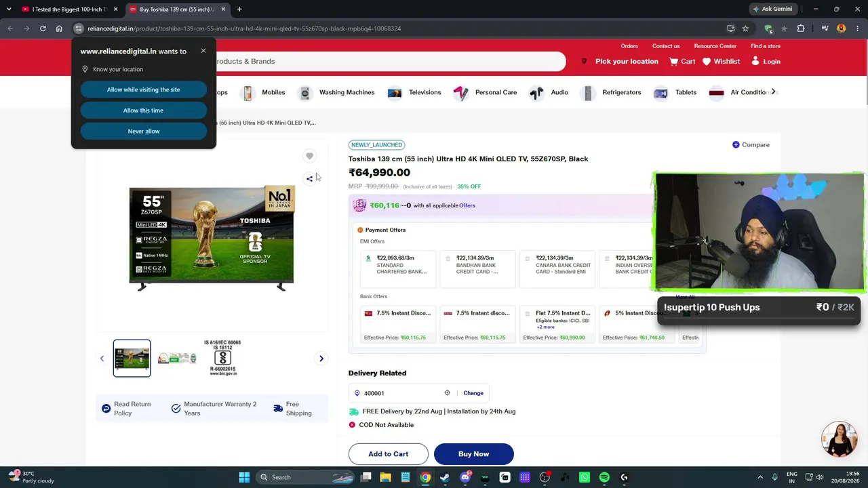Click Ask Gemini button
This screenshot has height=488, width=868.
tap(772, 9)
